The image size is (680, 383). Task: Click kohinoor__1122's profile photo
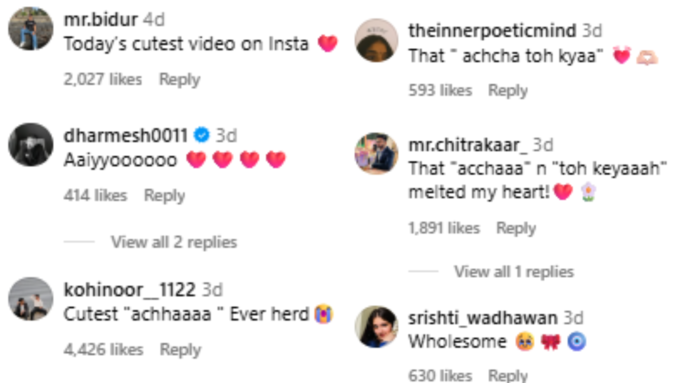pos(31,299)
